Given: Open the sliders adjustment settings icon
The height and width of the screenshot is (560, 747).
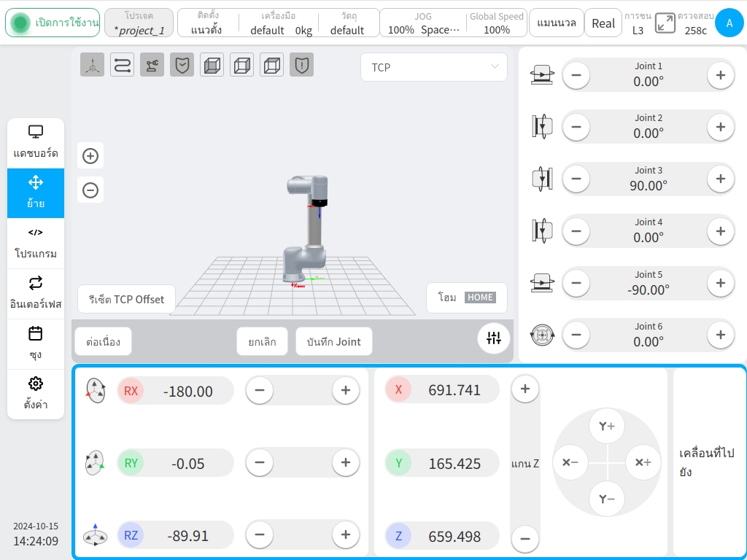Looking at the screenshot, I should click(494, 338).
